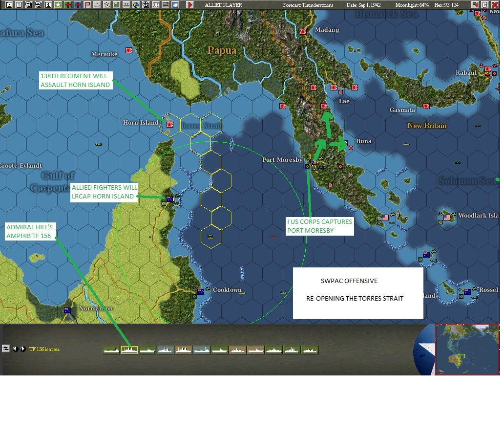Select the yellow ship in Gulf of Carpentaria
Image resolution: width=504 pixels, height=439 pixels.
tap(98, 144)
